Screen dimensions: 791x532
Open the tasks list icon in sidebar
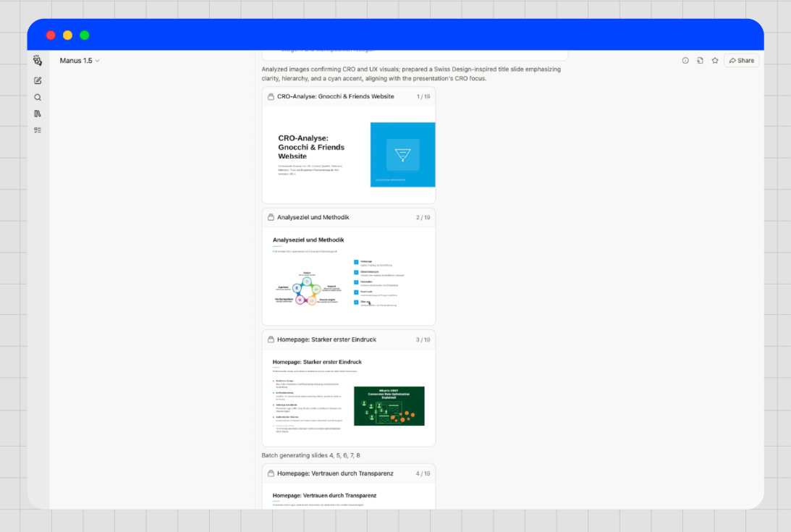pos(38,130)
